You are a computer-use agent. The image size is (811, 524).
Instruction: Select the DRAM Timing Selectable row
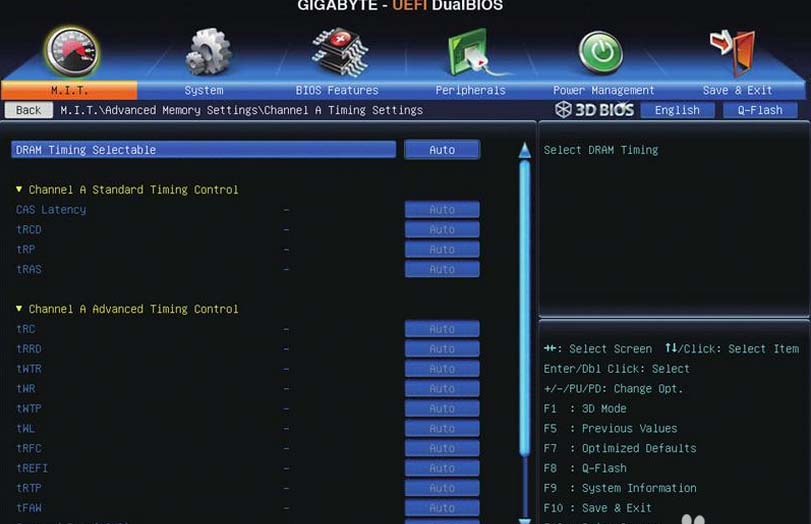click(204, 150)
